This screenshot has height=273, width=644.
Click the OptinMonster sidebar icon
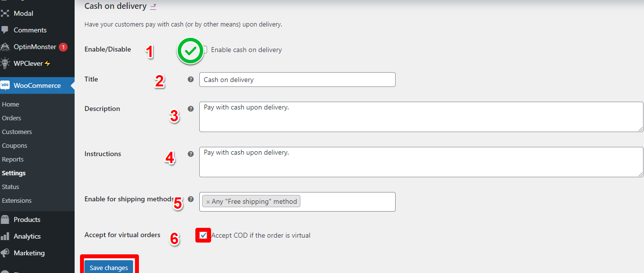click(5, 47)
